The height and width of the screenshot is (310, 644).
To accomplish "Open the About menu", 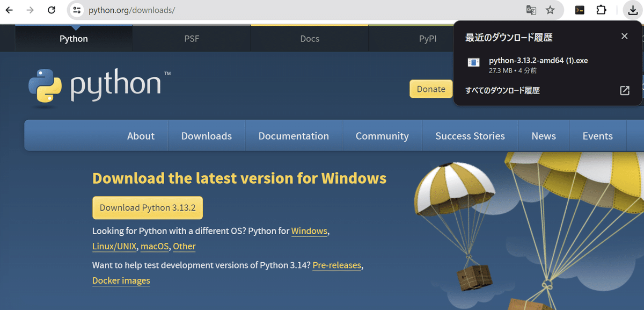I will [141, 136].
